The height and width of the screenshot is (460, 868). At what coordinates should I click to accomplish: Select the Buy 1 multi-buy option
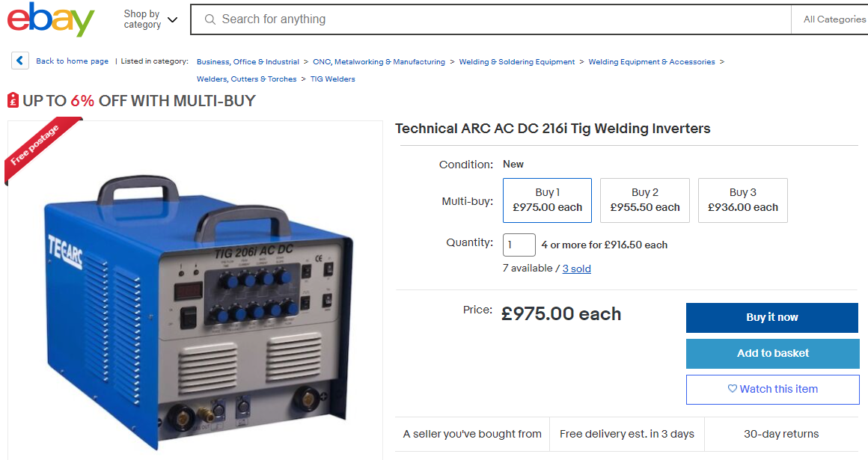pyautogui.click(x=547, y=200)
